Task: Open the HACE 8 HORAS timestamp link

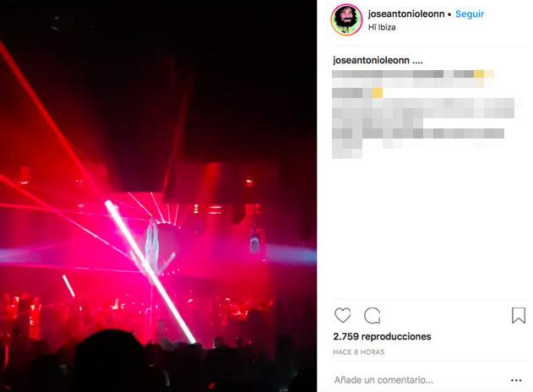Action: [359, 352]
